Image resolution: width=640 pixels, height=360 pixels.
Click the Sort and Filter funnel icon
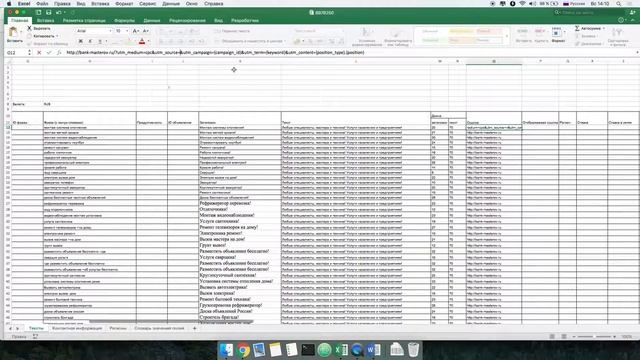(617, 33)
